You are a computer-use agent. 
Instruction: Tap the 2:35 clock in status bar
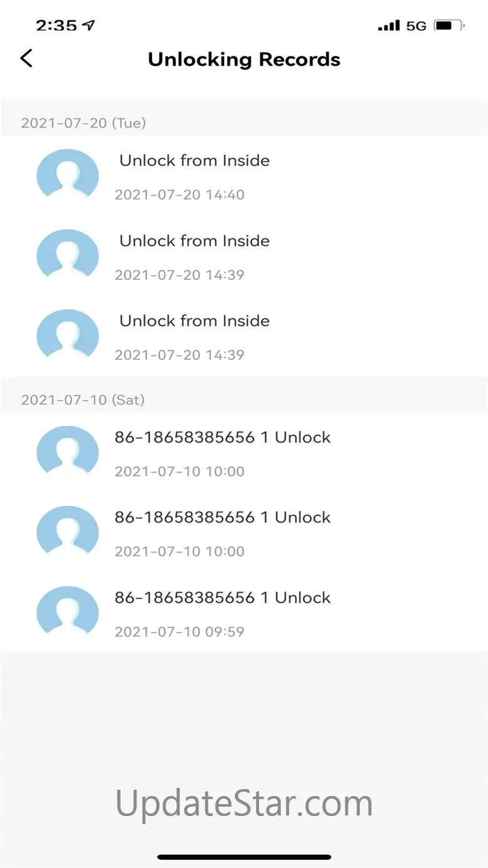56,26
